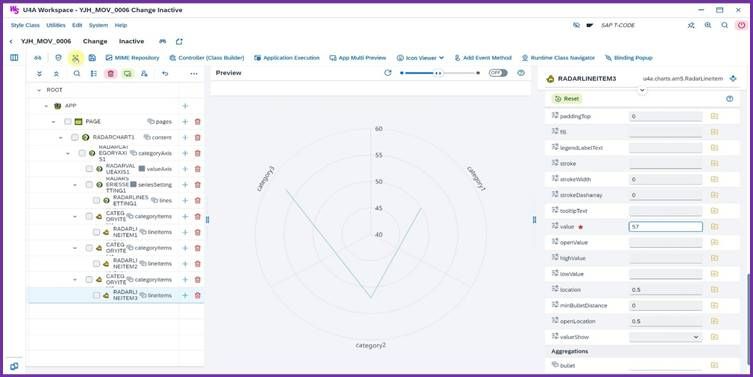Open the Help menu
The image size is (753, 377).
click(x=121, y=25)
